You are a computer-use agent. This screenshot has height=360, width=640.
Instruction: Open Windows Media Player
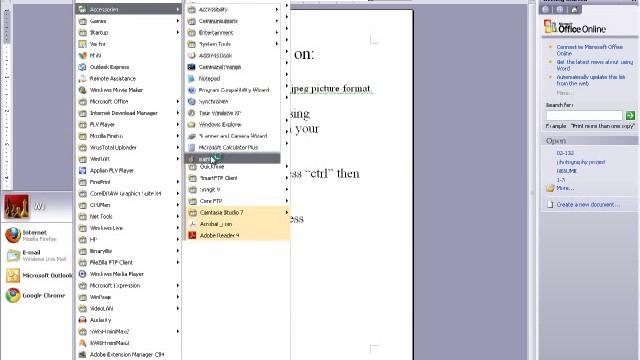(x=128, y=274)
